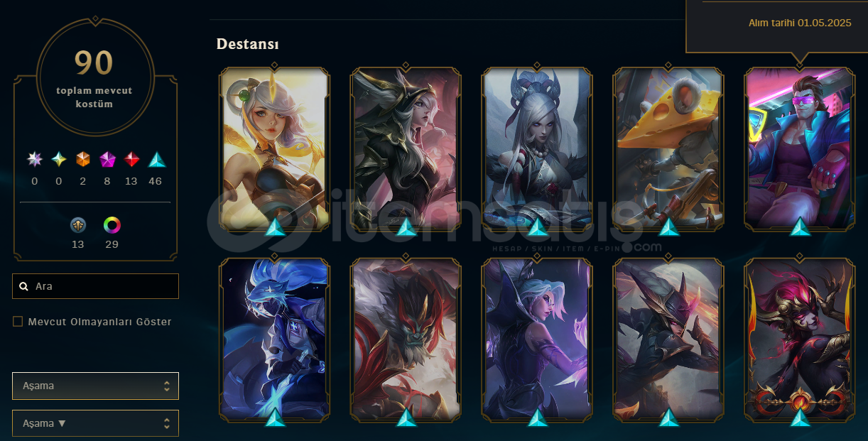Open the Aşama ▼ sort dropdown
The width and height of the screenshot is (868, 441).
pyautogui.click(x=95, y=423)
